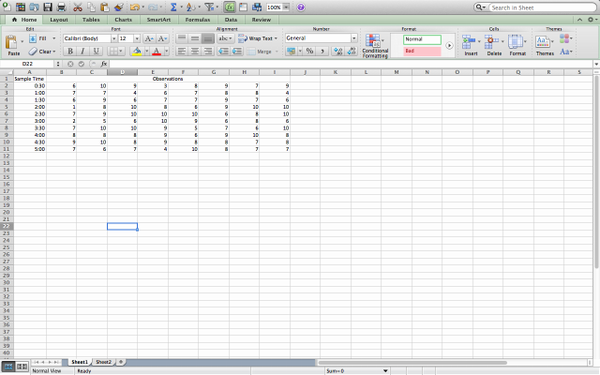Image resolution: width=600 pixels, height=375 pixels.
Task: Align cell content to top
Action: pos(182,38)
